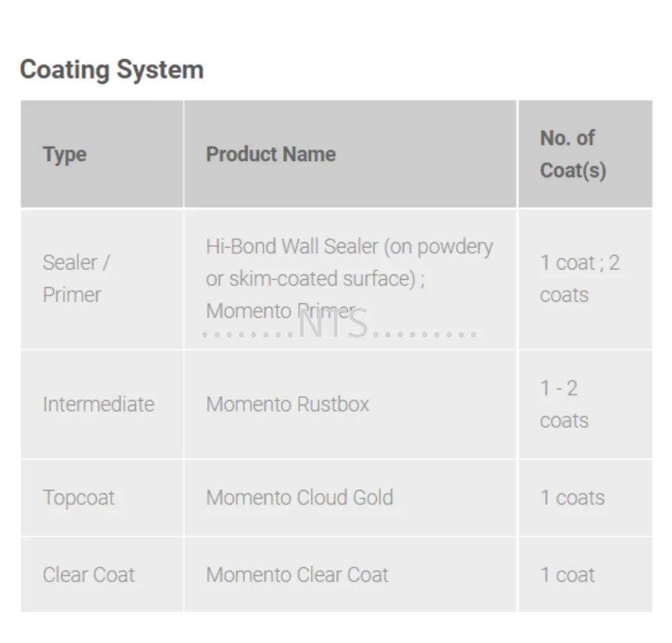Click the Coating System heading

[x=111, y=69]
